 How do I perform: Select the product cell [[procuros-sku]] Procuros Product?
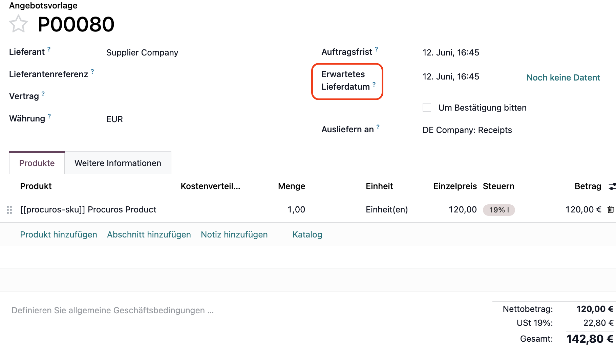click(88, 209)
